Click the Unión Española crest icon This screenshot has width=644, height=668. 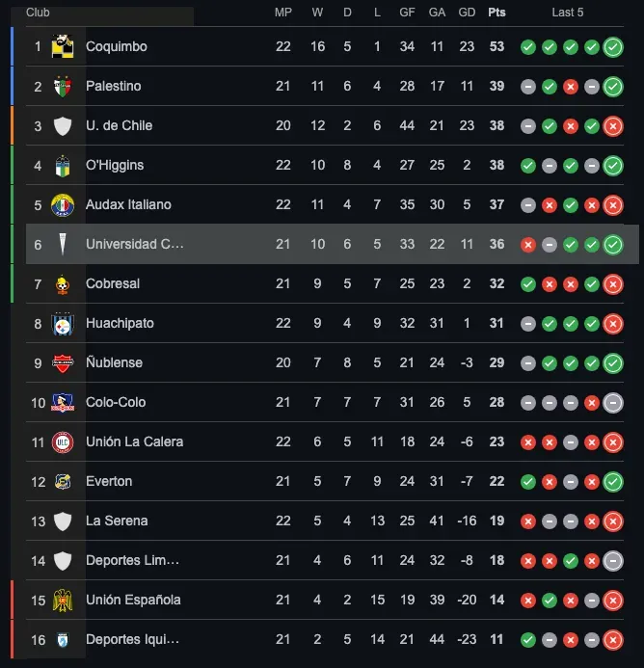click(63, 600)
